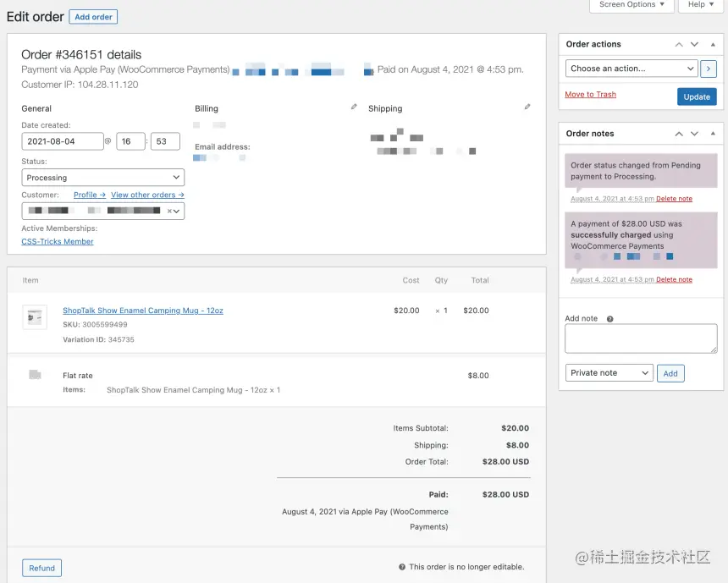
Task: Delete the payment charged order note
Action: tap(674, 279)
